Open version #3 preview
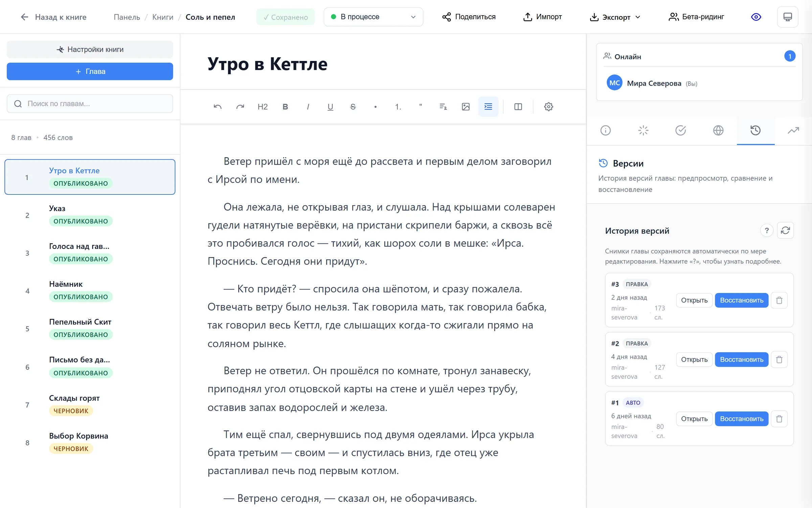Screen dimensions: 812x508 694,300
